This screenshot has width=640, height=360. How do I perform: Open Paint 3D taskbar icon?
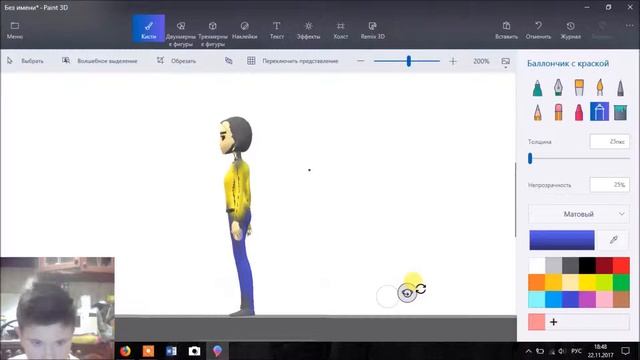point(217,351)
